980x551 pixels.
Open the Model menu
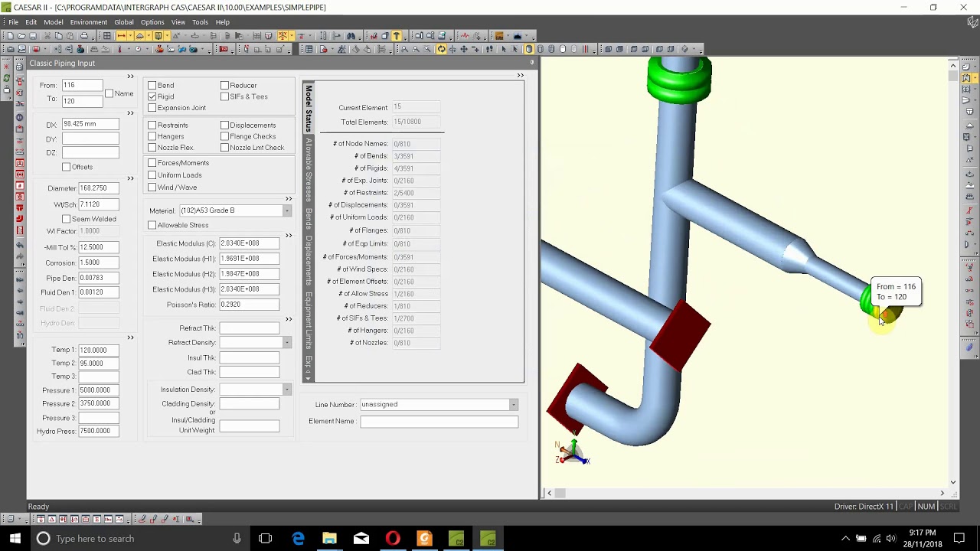[54, 22]
